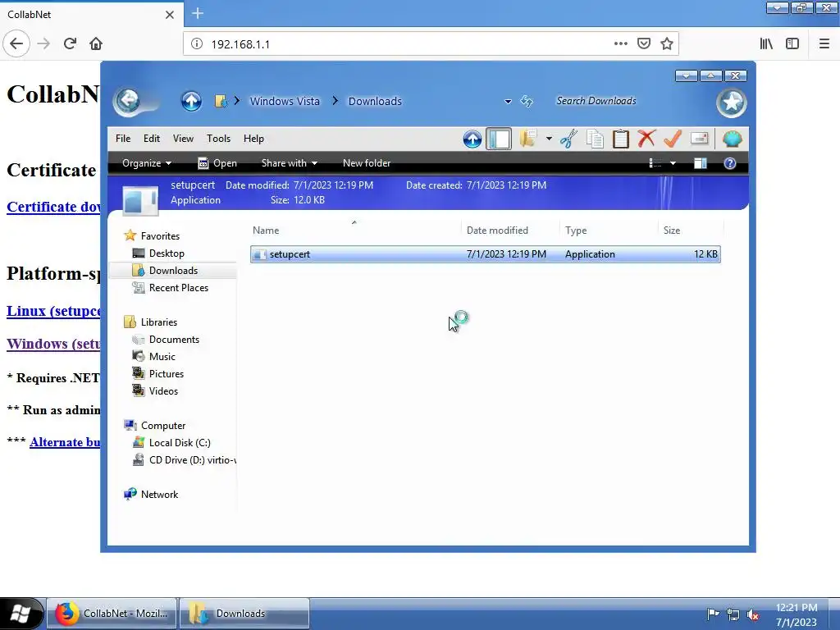Click the Explorer back arrow button
Viewport: 840px width, 630px height.
pos(127,101)
